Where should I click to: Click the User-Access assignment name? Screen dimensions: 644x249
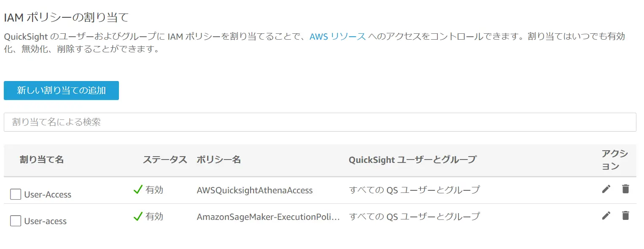pos(48,195)
